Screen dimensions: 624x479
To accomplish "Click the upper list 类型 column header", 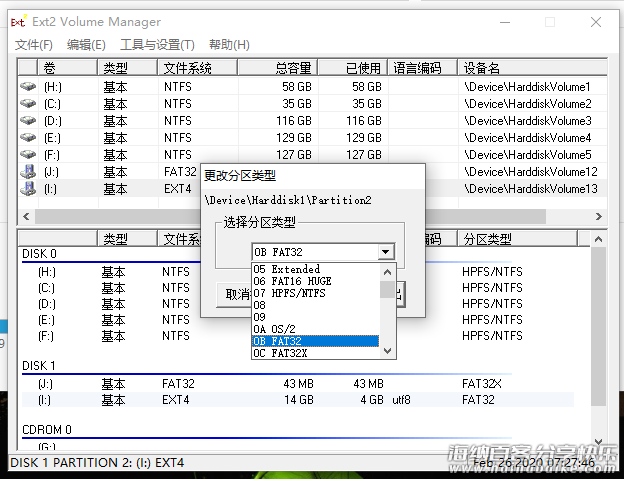I will 127,68.
